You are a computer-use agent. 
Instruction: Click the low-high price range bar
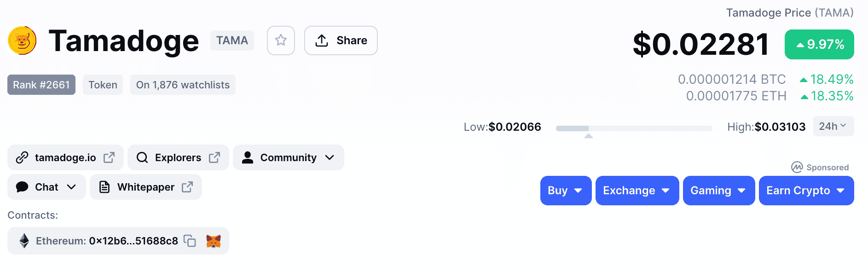tap(634, 128)
